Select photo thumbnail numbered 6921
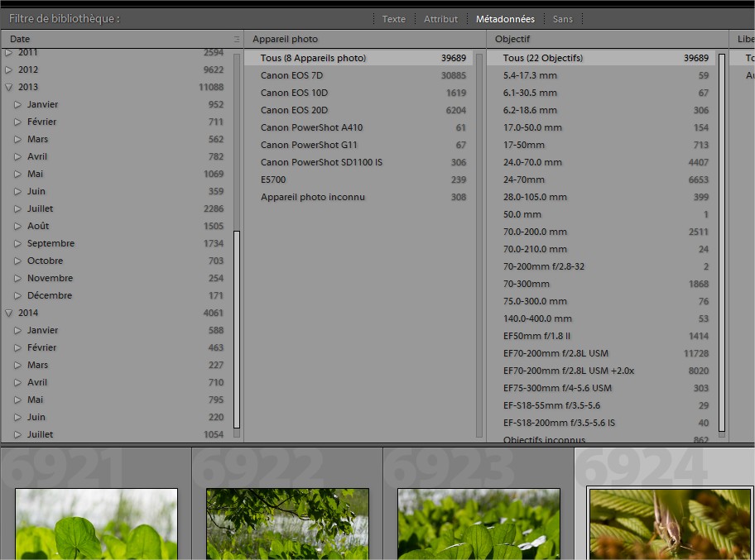 tap(96, 523)
